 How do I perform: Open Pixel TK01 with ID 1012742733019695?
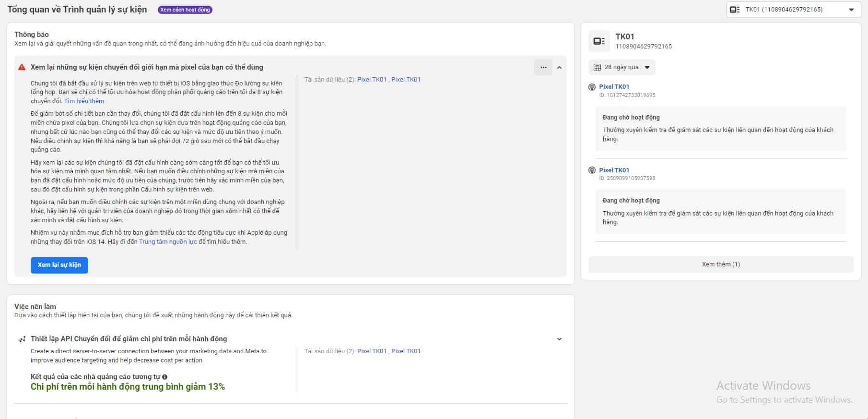pos(614,87)
